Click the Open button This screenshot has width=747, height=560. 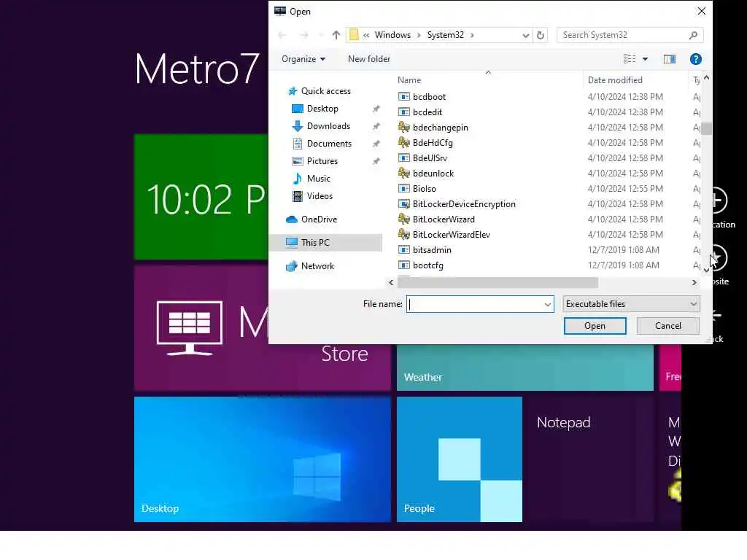pyautogui.click(x=595, y=326)
